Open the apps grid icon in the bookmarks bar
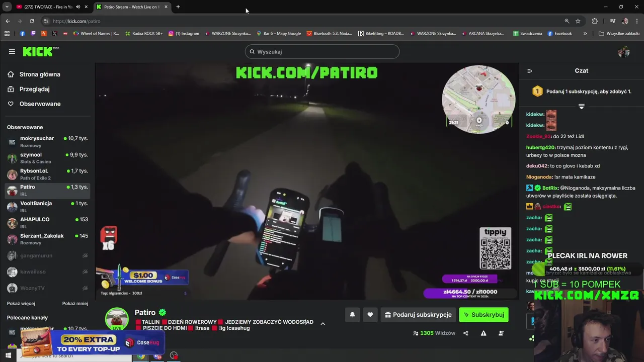The height and width of the screenshot is (362, 644). [x=7, y=34]
